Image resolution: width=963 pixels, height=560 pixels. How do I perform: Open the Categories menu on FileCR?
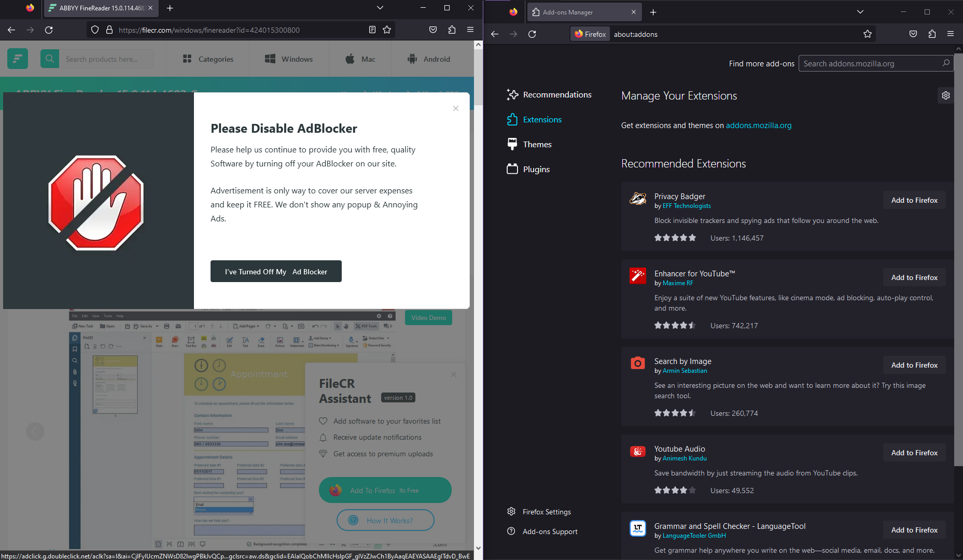point(209,59)
